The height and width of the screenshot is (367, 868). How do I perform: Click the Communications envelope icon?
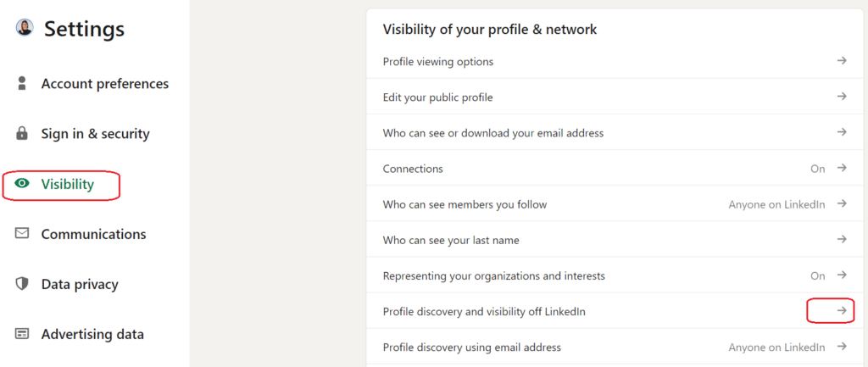[x=22, y=234]
